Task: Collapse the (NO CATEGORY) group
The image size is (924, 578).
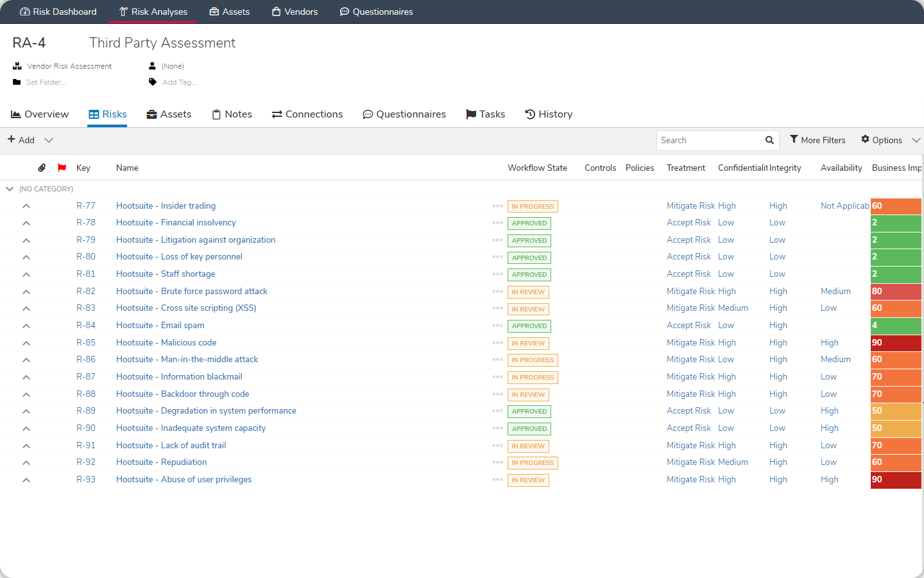Action: pos(10,189)
